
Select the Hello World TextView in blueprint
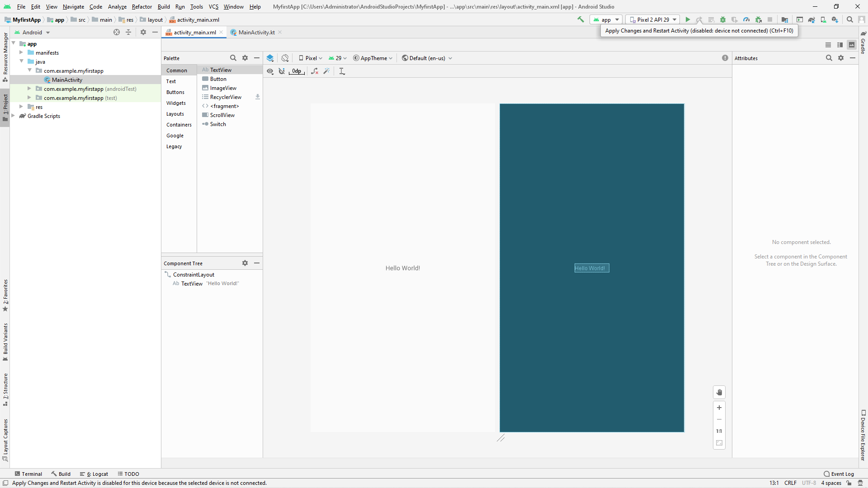[591, 268]
